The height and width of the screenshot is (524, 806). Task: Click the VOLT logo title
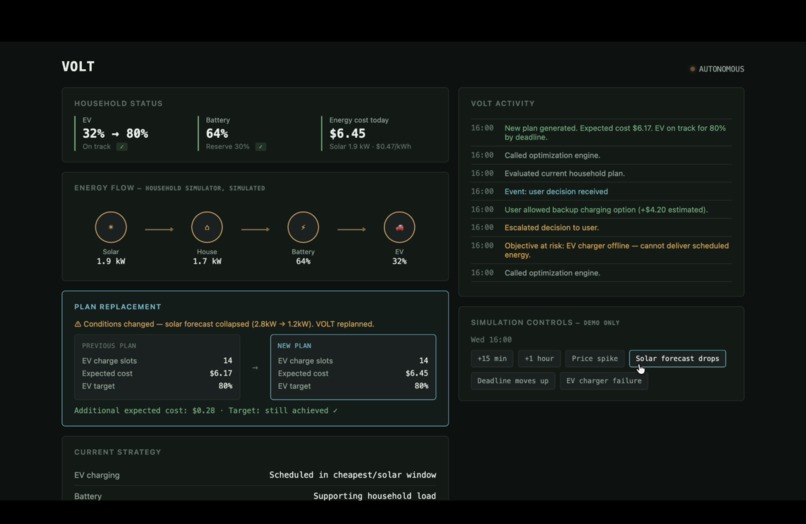pos(78,66)
